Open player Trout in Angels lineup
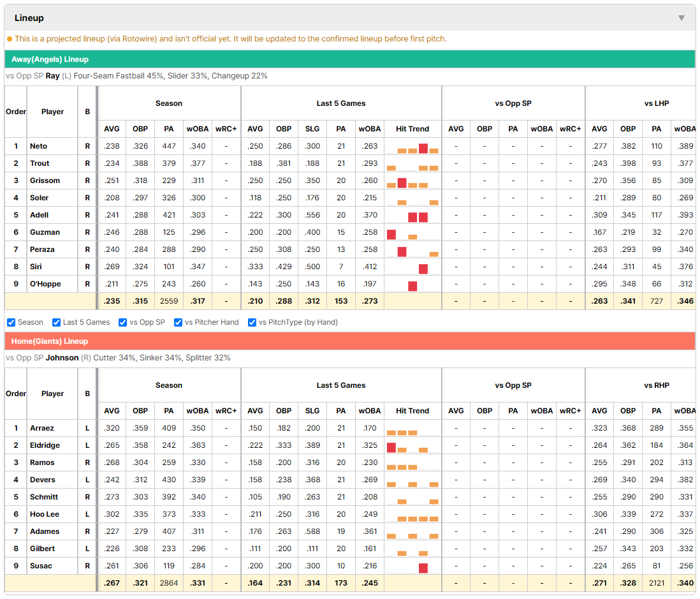 pos(40,163)
